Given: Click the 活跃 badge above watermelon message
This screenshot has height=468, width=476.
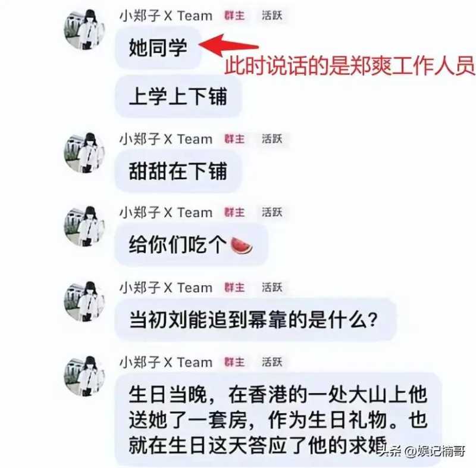Looking at the screenshot, I should 272,213.
